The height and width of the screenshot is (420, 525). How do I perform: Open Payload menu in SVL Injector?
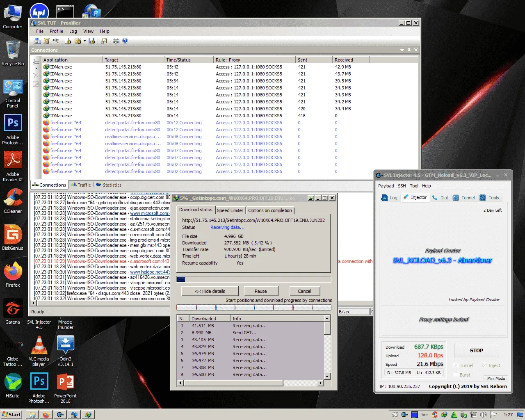[x=386, y=186]
